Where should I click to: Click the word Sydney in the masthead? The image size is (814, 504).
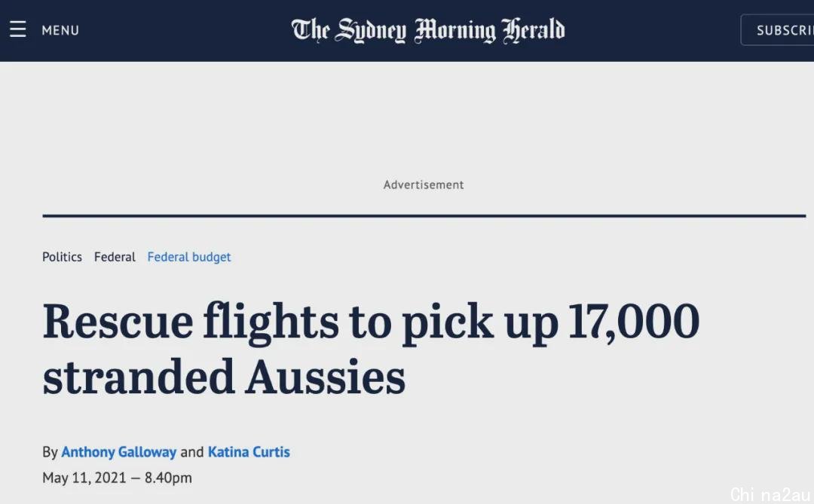[x=370, y=30]
